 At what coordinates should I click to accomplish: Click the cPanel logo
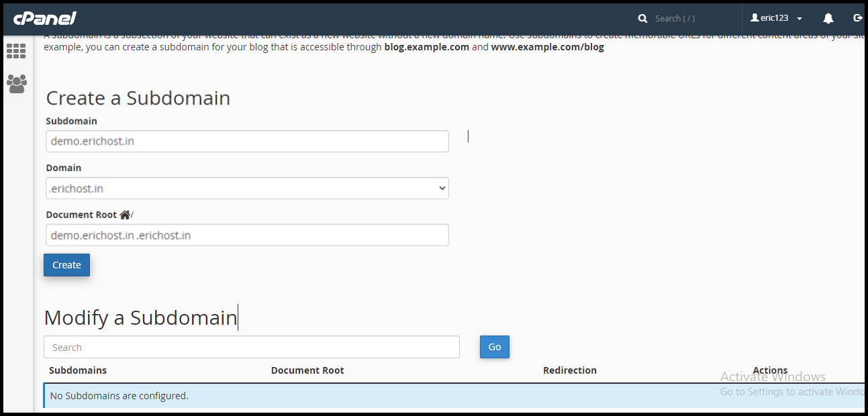(44, 18)
